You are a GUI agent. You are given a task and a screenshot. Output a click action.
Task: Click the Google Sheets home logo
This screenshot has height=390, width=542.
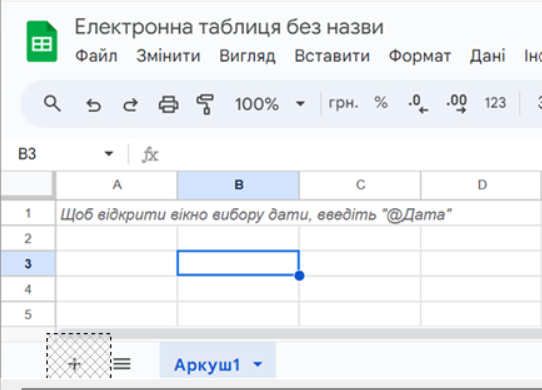point(42,41)
